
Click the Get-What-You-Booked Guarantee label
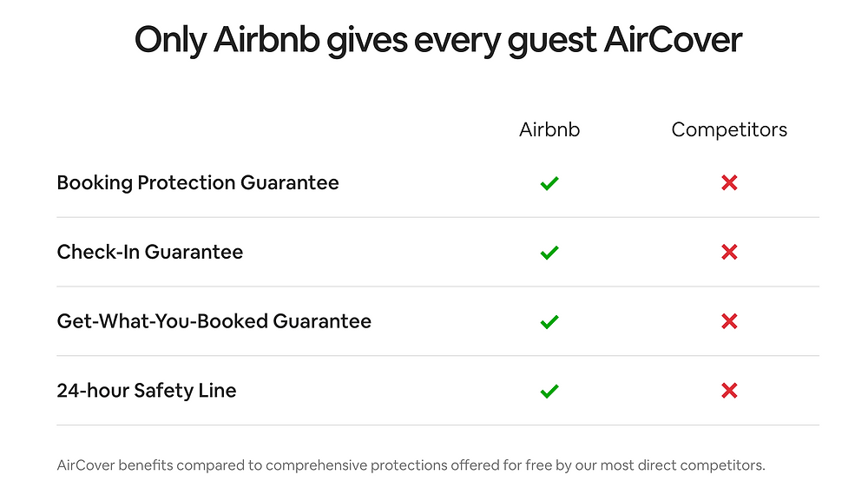coord(214,321)
